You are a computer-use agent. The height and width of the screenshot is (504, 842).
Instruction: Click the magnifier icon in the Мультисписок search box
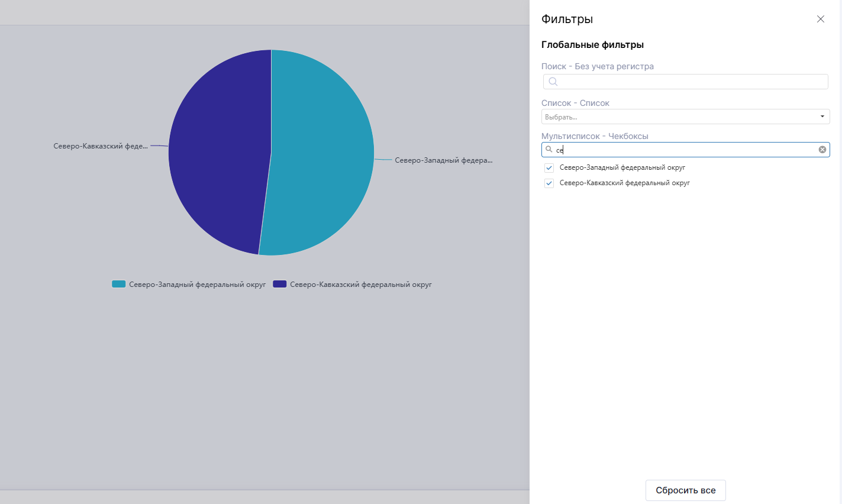pos(549,150)
